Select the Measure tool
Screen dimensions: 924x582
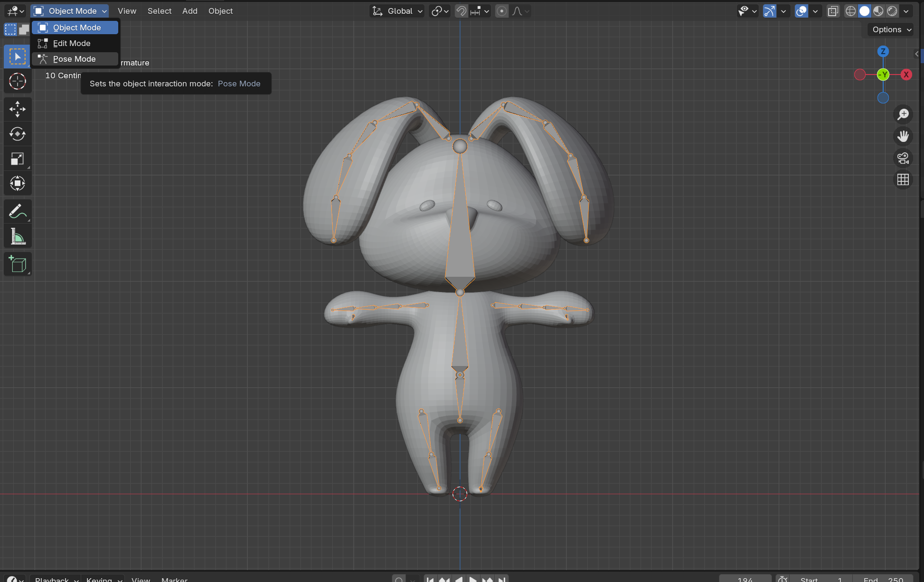tap(18, 236)
